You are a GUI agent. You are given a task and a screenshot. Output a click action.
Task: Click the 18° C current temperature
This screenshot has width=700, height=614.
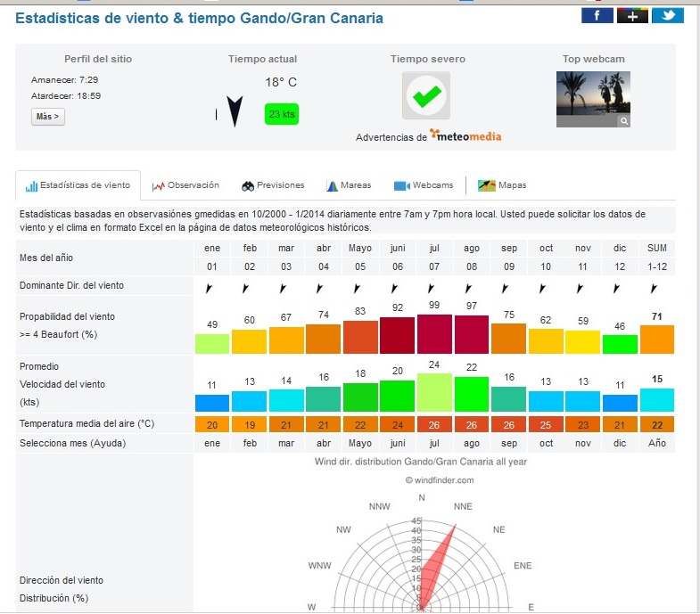tap(281, 82)
